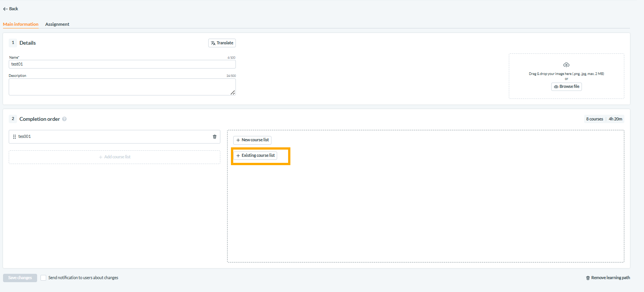Switch to the Assignment tab
This screenshot has width=644, height=292.
click(x=57, y=24)
